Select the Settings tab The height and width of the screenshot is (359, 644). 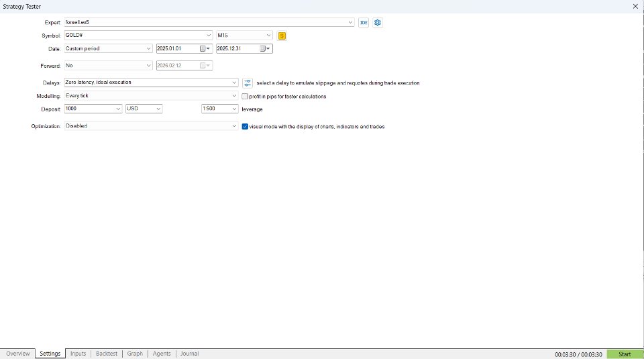click(50, 354)
